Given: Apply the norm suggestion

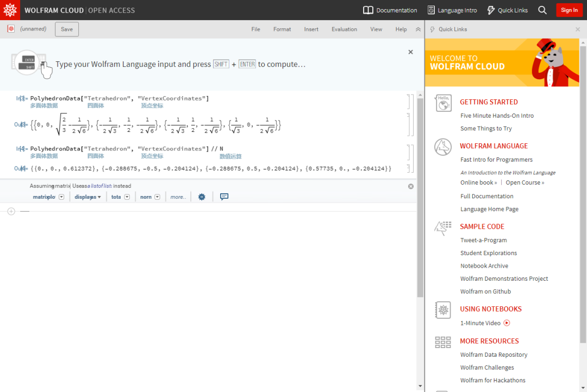Looking at the screenshot, I should 146,197.
